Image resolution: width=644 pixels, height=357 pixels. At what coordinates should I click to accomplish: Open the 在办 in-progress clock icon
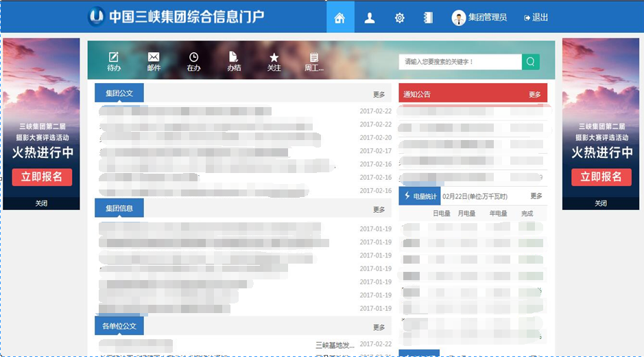194,60
